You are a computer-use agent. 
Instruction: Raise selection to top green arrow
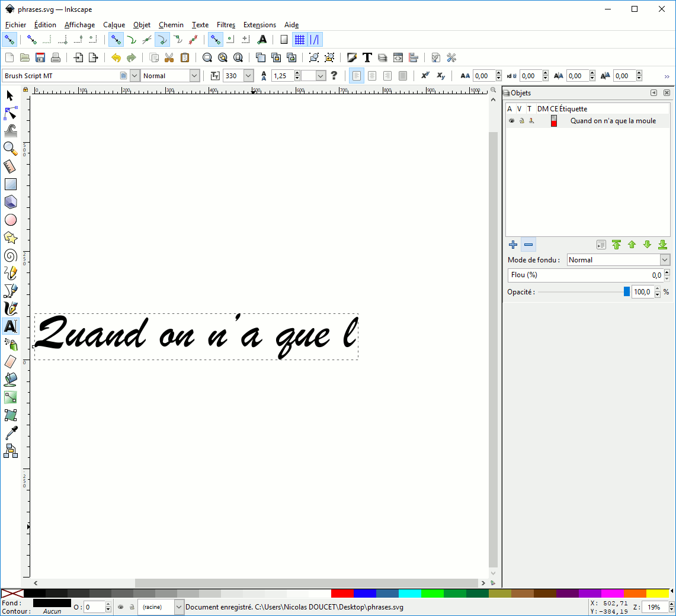tap(617, 245)
